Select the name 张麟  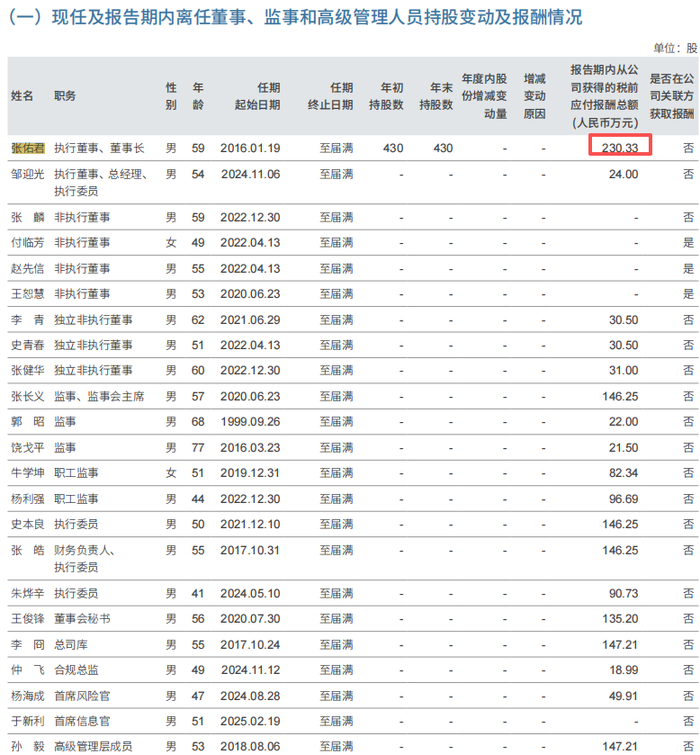coord(28,218)
